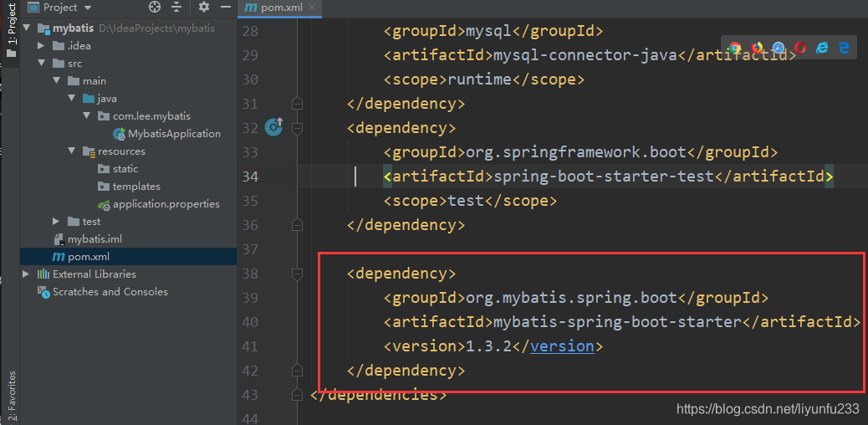Select the templates folder
The image size is (868, 425).
(136, 187)
